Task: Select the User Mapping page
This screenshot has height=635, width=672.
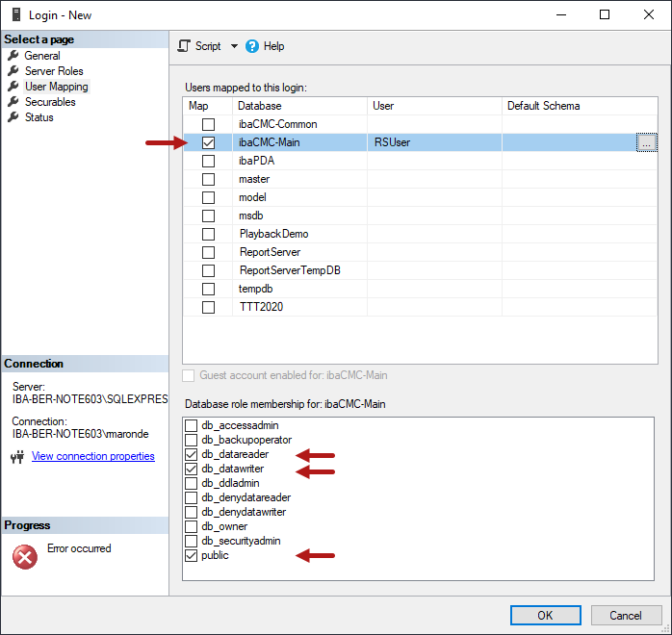Action: coord(57,87)
